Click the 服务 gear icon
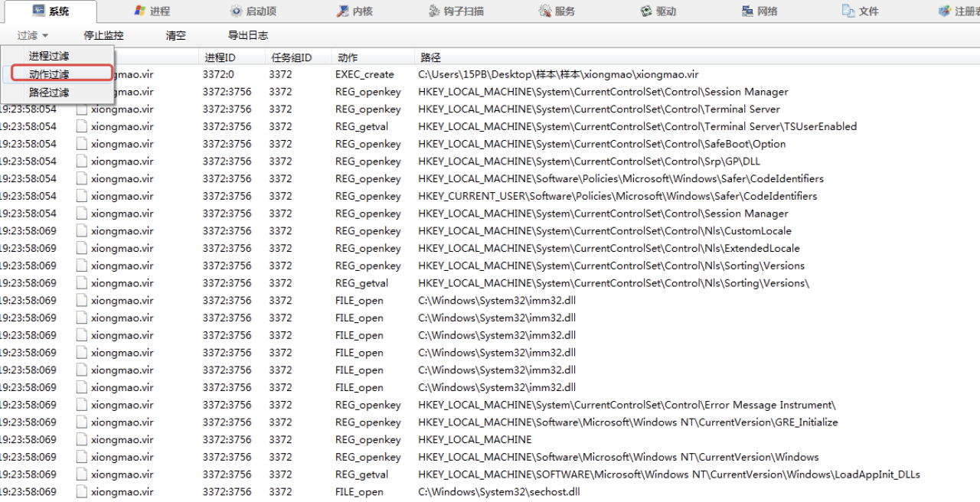 point(545,11)
